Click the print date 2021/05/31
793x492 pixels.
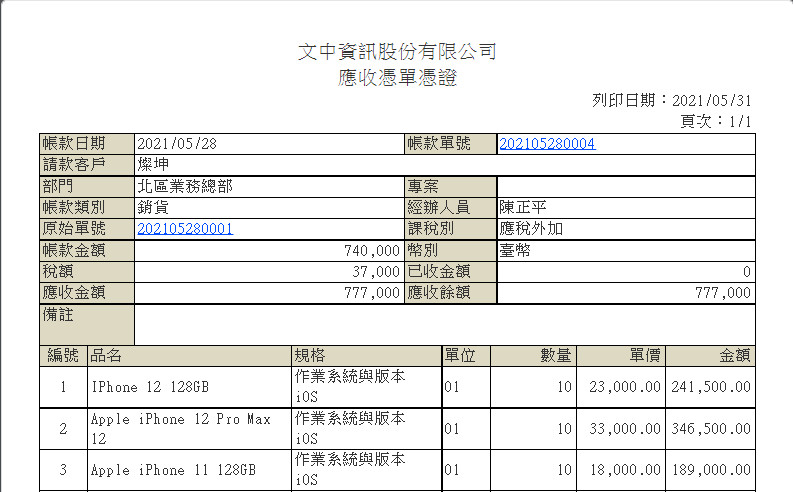pyautogui.click(x=711, y=101)
